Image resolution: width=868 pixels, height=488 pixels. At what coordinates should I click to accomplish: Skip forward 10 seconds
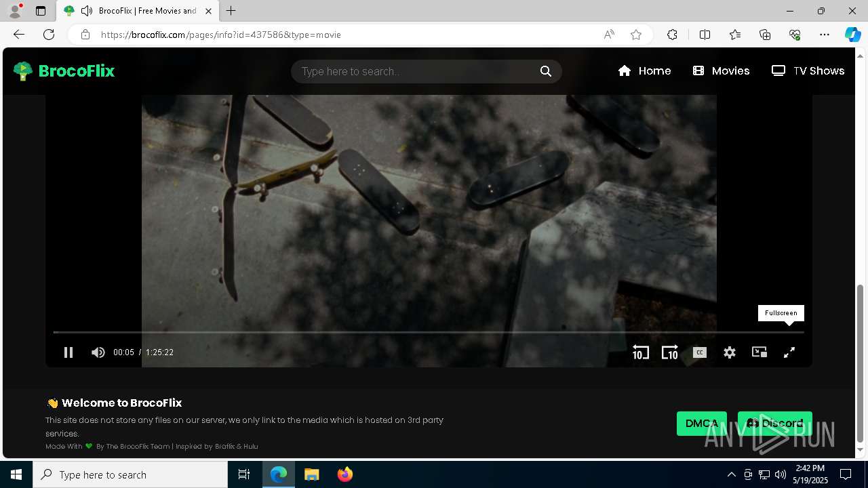(x=670, y=352)
